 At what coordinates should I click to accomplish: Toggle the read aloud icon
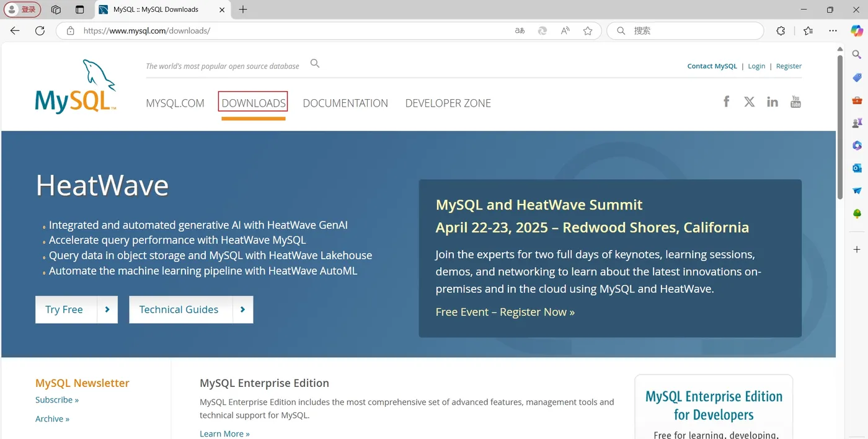click(565, 30)
